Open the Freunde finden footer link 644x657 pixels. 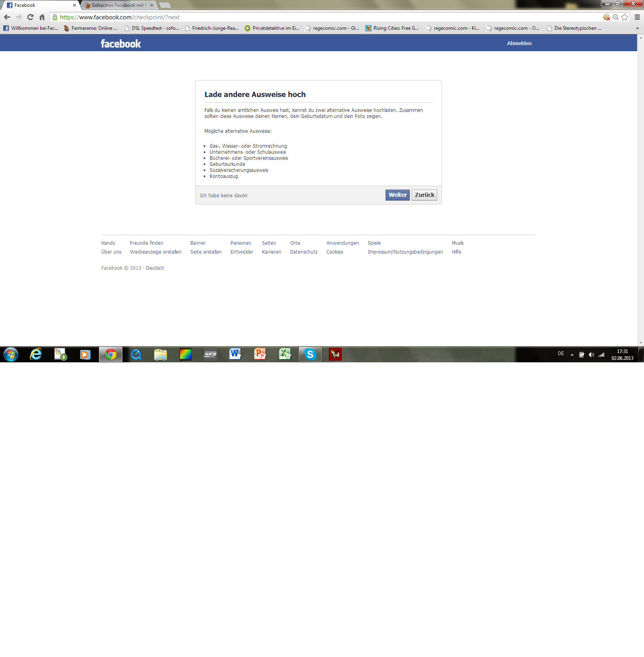147,243
